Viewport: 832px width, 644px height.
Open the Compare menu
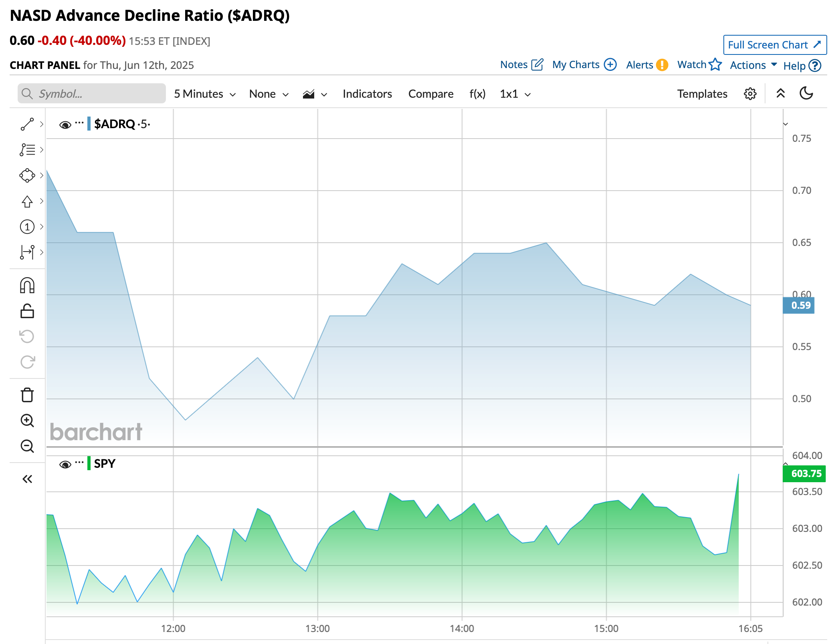pyautogui.click(x=430, y=94)
